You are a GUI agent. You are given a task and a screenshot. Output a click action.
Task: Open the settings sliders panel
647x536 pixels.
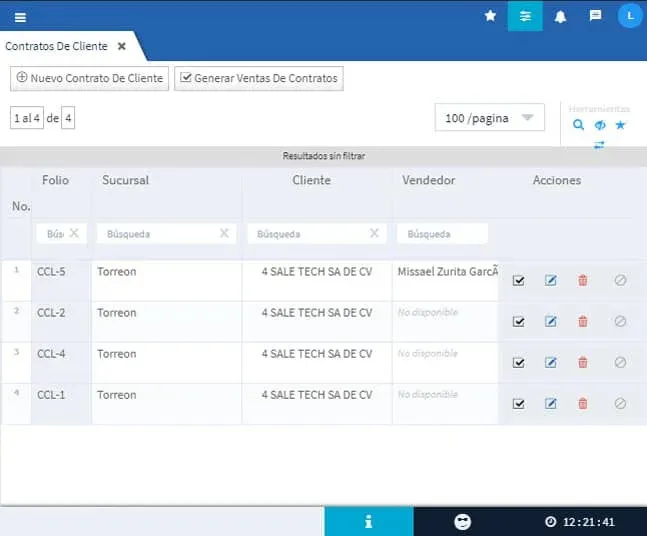click(x=525, y=16)
